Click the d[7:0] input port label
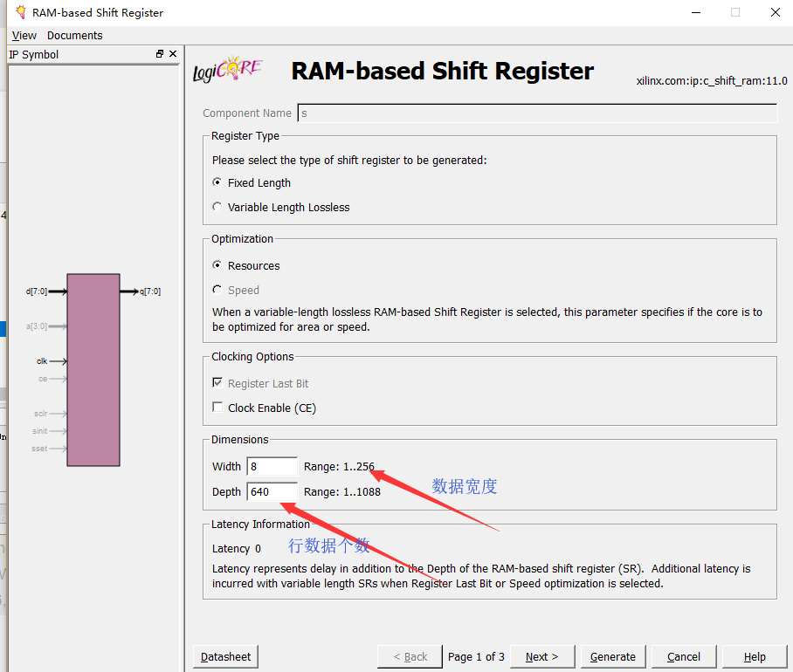Screen dimensions: 793x672 tap(36, 291)
